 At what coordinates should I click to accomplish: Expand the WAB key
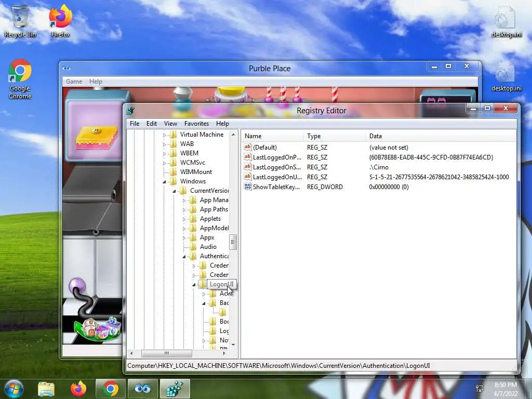pos(164,144)
